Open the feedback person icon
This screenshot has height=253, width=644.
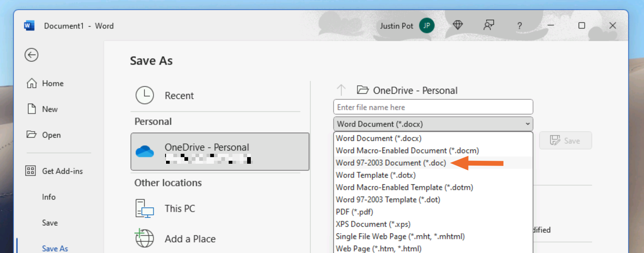(x=488, y=25)
